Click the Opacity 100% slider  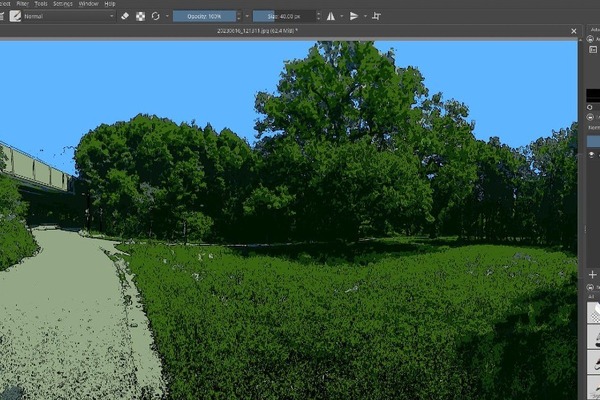[204, 16]
